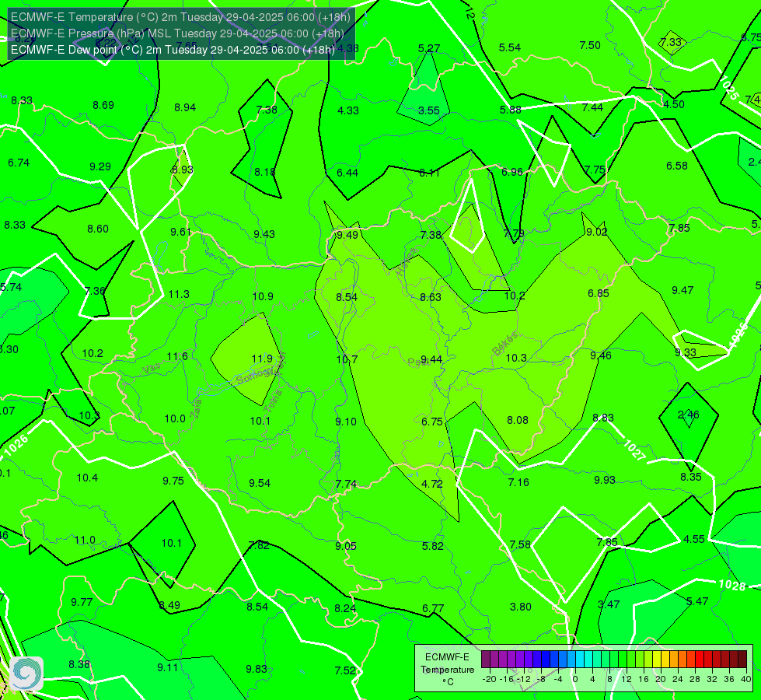Click the 7.50 temperature value
The width and height of the screenshot is (761, 700).
[x=590, y=46]
